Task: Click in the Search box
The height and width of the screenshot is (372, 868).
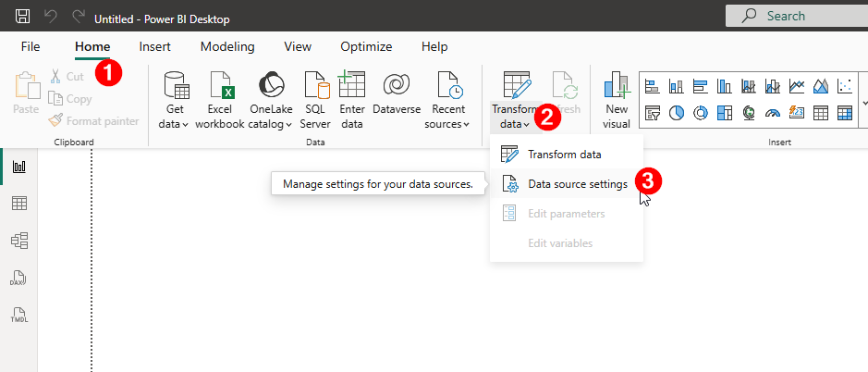Action: point(797,16)
